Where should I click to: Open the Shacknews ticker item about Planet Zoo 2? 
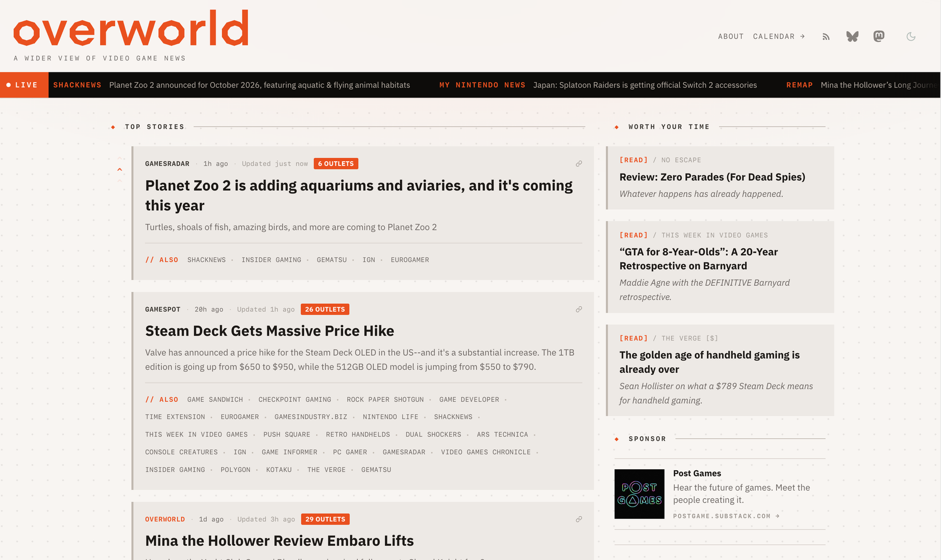click(x=231, y=85)
